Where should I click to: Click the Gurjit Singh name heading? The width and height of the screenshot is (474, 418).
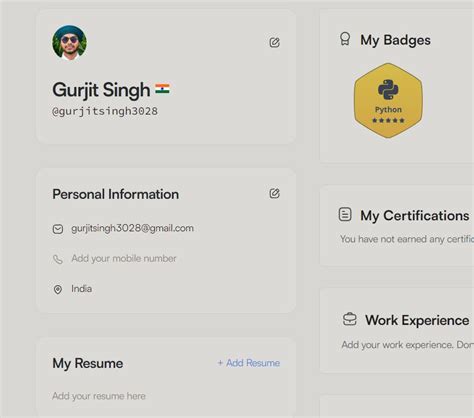click(x=101, y=90)
